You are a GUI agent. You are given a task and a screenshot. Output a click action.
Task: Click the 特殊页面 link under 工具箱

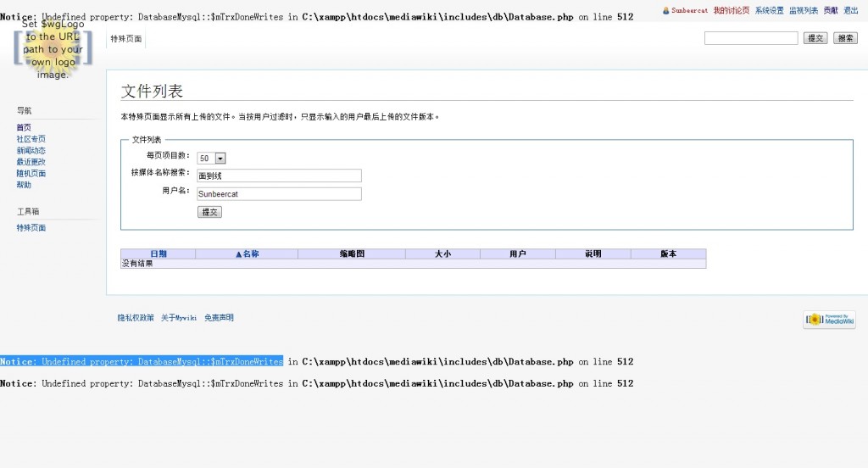31,228
